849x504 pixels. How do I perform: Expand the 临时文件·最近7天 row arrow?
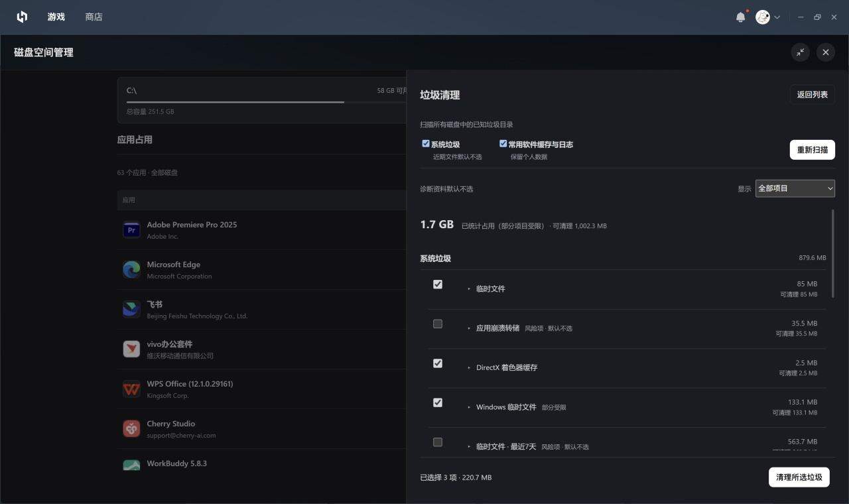point(469,447)
